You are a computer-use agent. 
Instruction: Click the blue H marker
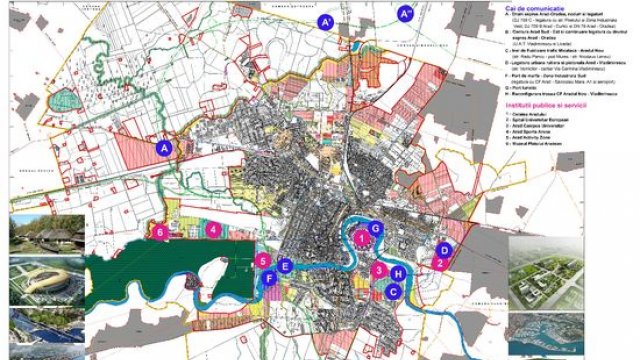tap(398, 274)
